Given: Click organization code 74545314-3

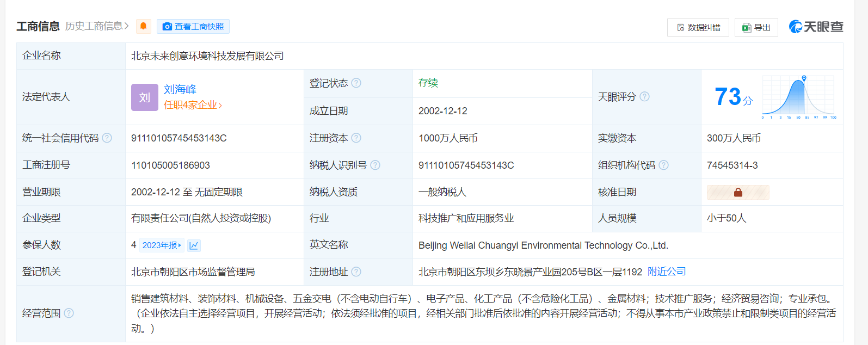Looking at the screenshot, I should coord(732,165).
